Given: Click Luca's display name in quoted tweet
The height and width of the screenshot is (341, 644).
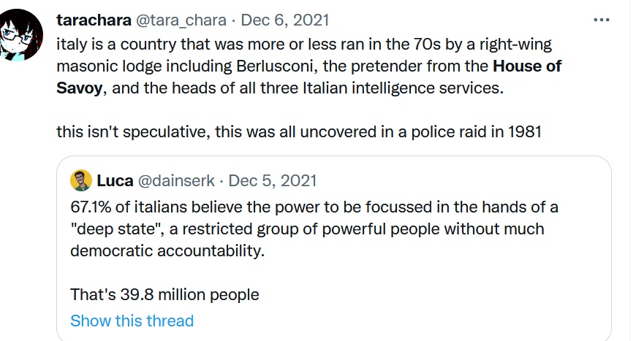Looking at the screenshot, I should coord(113,180).
